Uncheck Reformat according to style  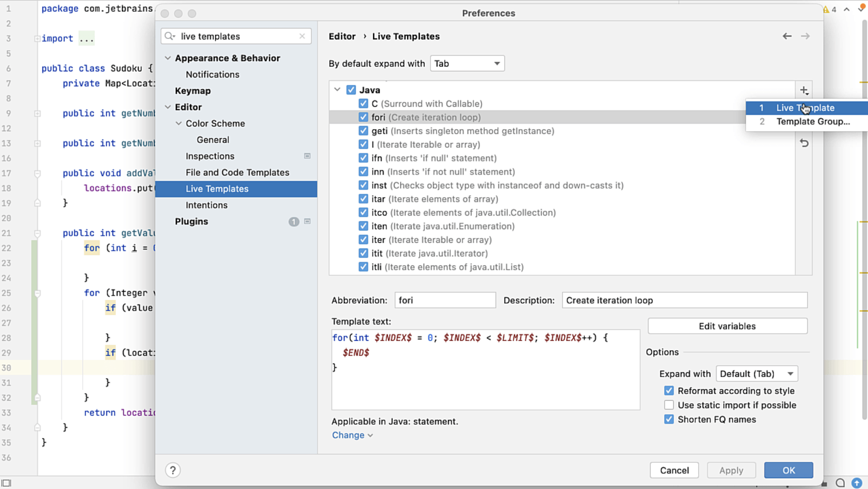point(668,390)
